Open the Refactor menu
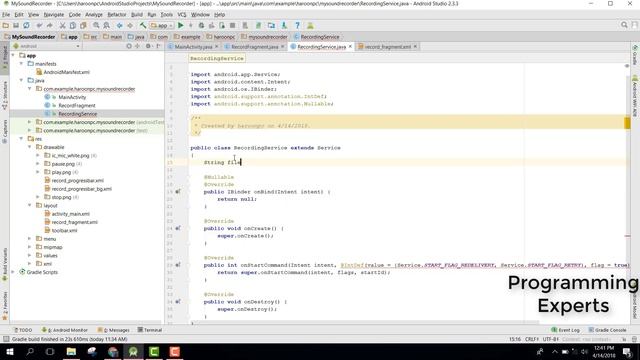Image resolution: width=640 pixels, height=360 pixels. point(117,14)
